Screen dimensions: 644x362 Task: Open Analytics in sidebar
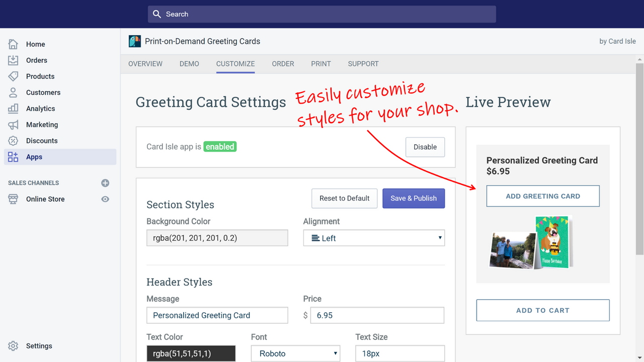pos(41,109)
